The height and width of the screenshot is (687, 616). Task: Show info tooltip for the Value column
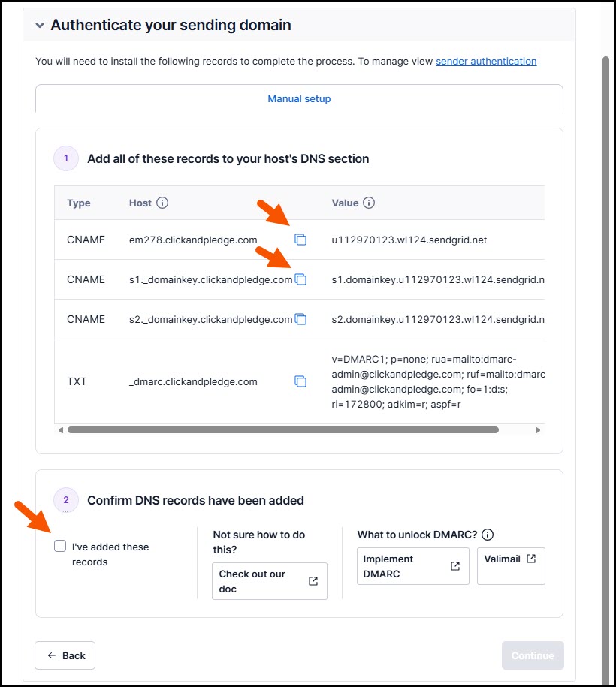click(369, 203)
